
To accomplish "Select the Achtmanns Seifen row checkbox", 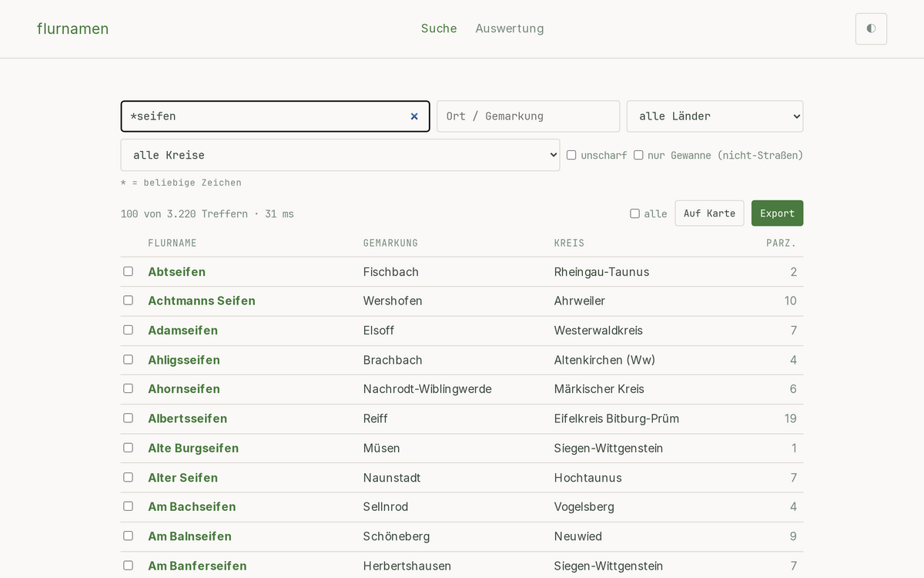I will tap(128, 301).
